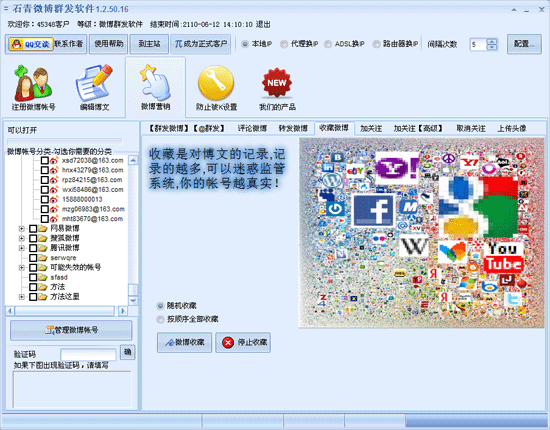The image size is (550, 430).
Task: Expand the 网易微博 folder node
Action: (x=22, y=229)
